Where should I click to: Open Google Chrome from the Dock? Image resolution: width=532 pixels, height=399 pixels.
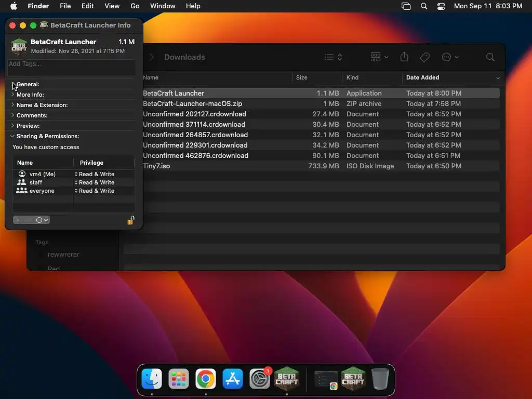[x=206, y=378]
